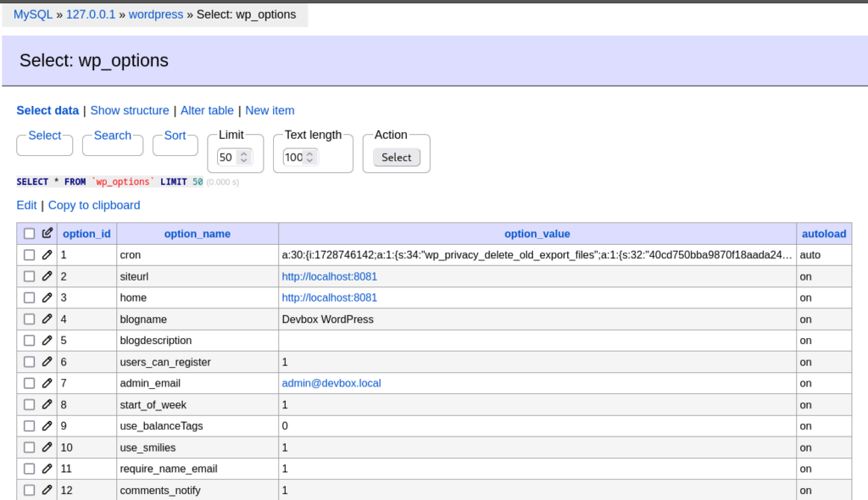Click the modify icon in table header
Image resolution: width=868 pixels, height=500 pixels.
pos(47,233)
